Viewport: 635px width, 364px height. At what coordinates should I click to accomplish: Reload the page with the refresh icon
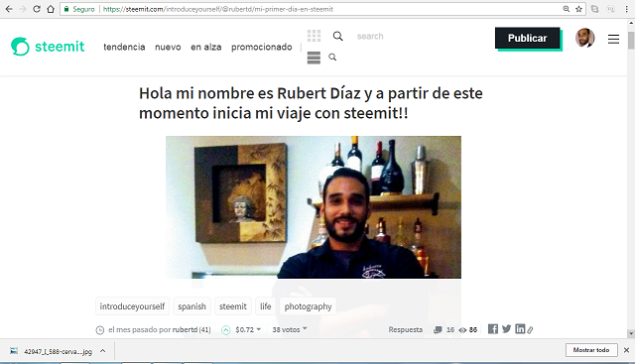(x=37, y=9)
